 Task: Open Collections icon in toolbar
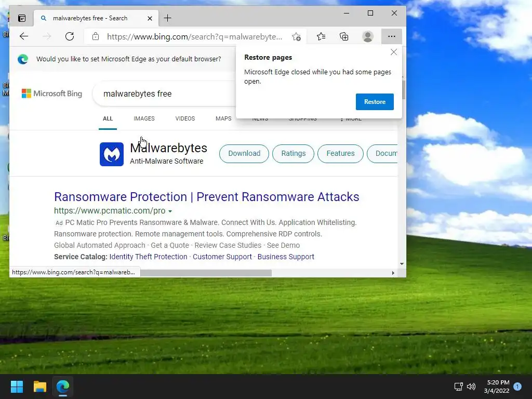click(344, 36)
